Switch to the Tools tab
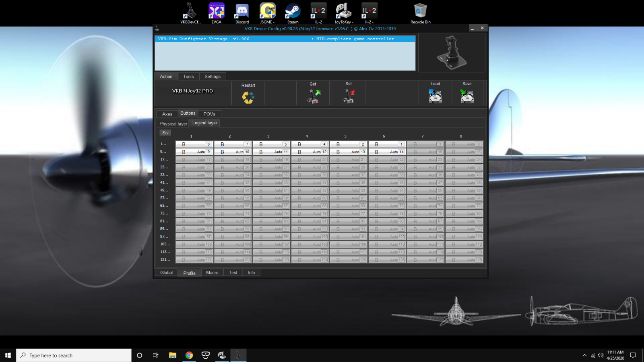The height and width of the screenshot is (362, 644). pyautogui.click(x=188, y=76)
